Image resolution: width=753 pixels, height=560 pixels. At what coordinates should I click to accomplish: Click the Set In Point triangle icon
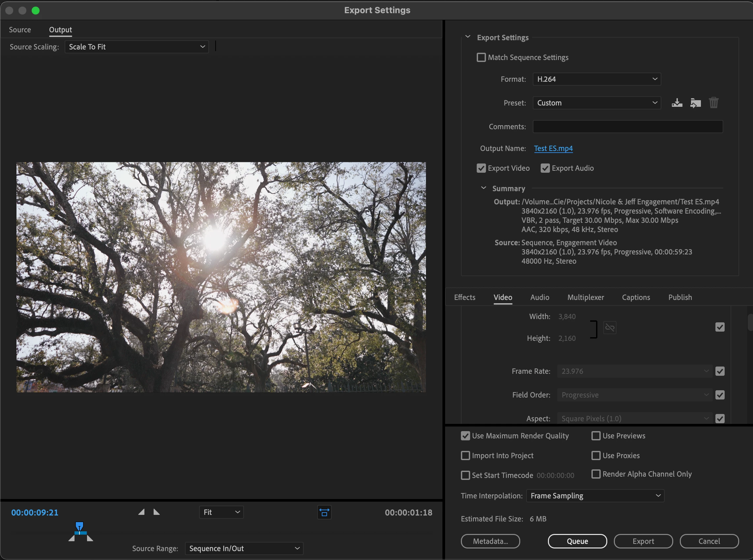click(x=142, y=512)
